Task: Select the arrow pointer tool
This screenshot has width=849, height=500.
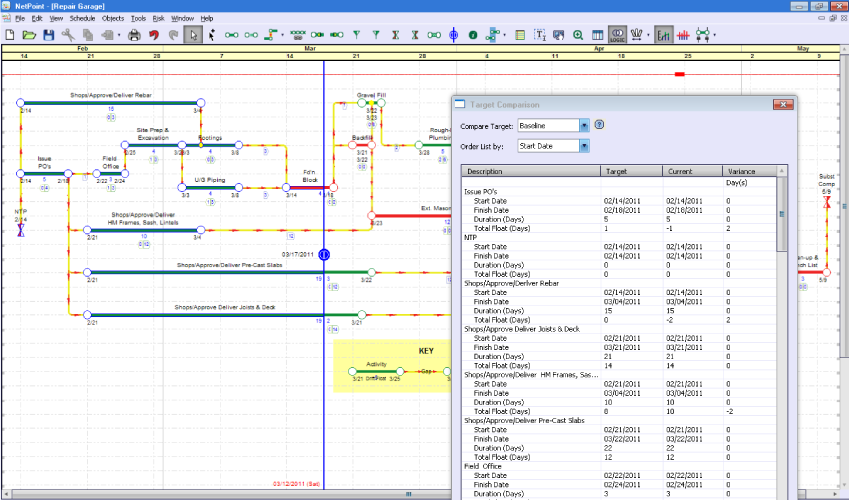Action: click(x=195, y=35)
